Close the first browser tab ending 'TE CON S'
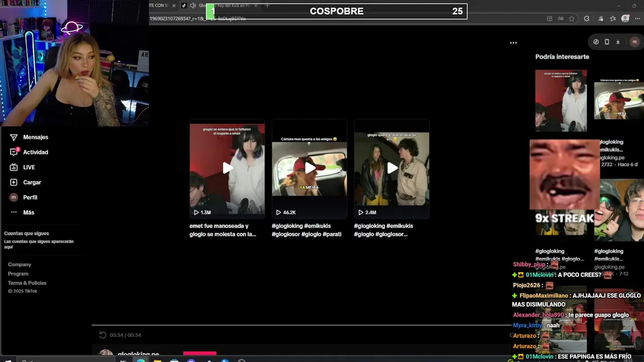This screenshot has width=644, height=362. [174, 6]
